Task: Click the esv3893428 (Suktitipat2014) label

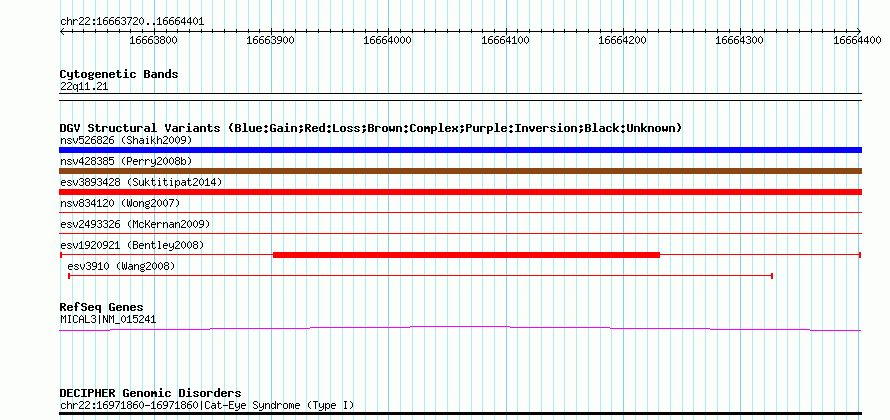Action: tap(141, 182)
